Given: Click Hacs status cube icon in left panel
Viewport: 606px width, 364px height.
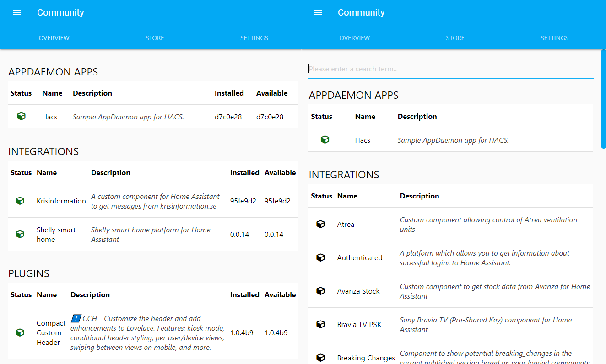Looking at the screenshot, I should (21, 117).
